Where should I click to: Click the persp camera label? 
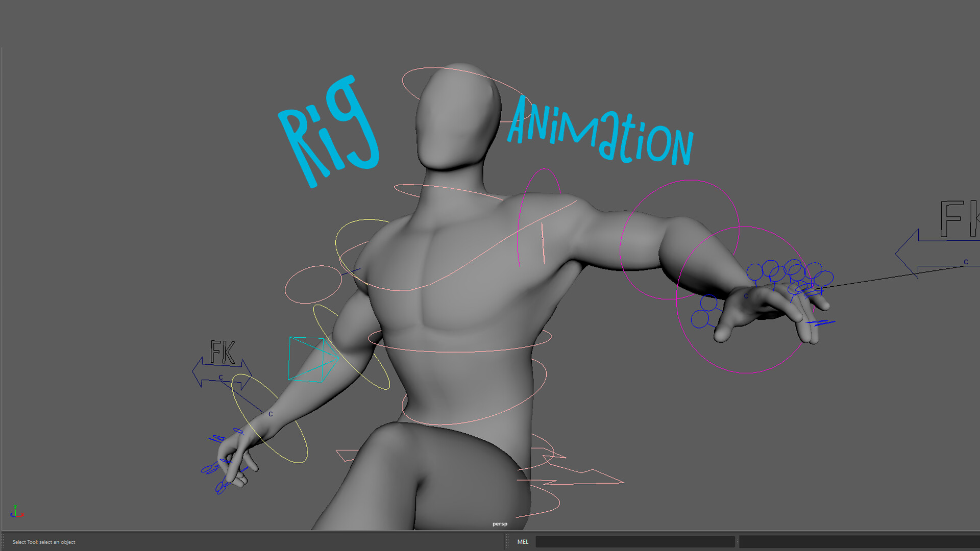click(x=500, y=524)
